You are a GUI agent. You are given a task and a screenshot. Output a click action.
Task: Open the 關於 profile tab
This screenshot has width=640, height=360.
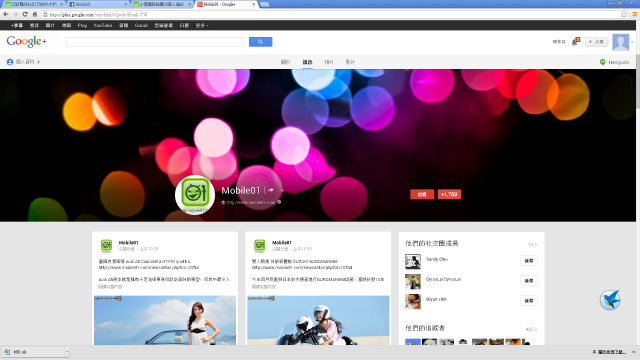click(285, 62)
